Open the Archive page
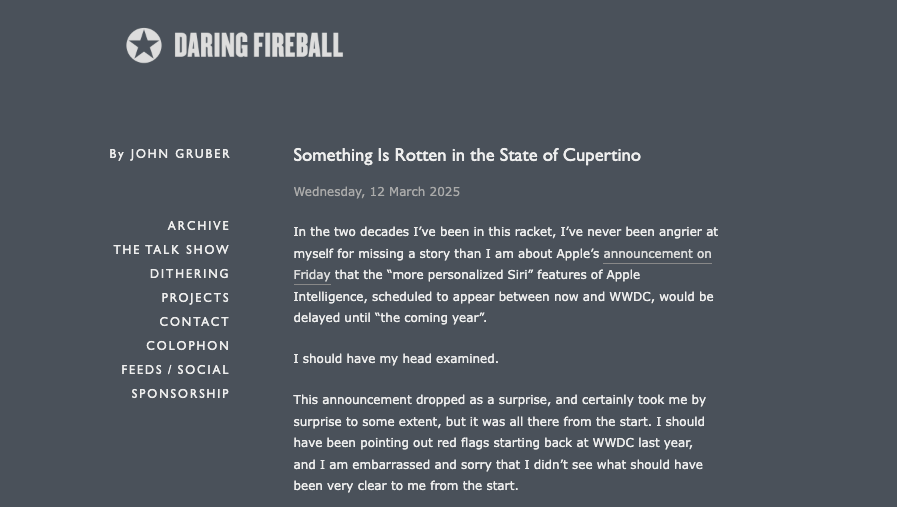This screenshot has width=897, height=507. click(199, 226)
